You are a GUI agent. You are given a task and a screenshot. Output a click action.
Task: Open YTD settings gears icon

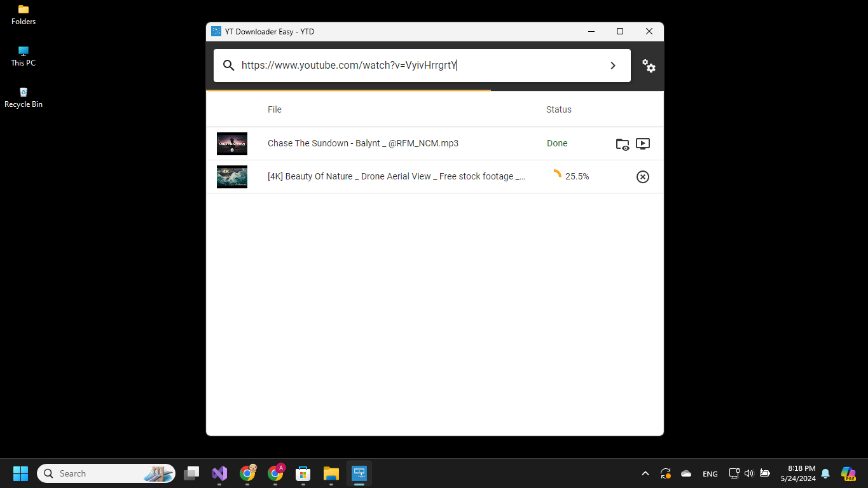tap(649, 66)
